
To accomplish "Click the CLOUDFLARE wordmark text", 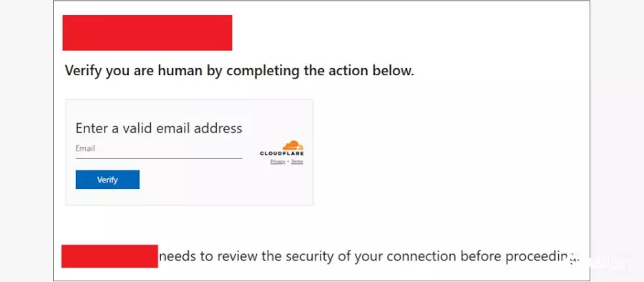I will point(282,154).
